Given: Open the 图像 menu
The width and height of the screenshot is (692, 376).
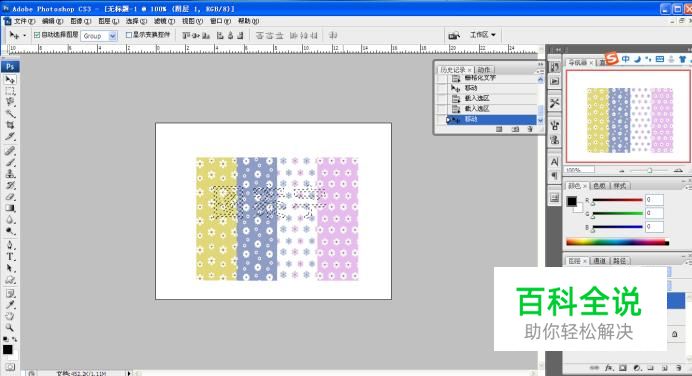Looking at the screenshot, I should click(x=80, y=21).
